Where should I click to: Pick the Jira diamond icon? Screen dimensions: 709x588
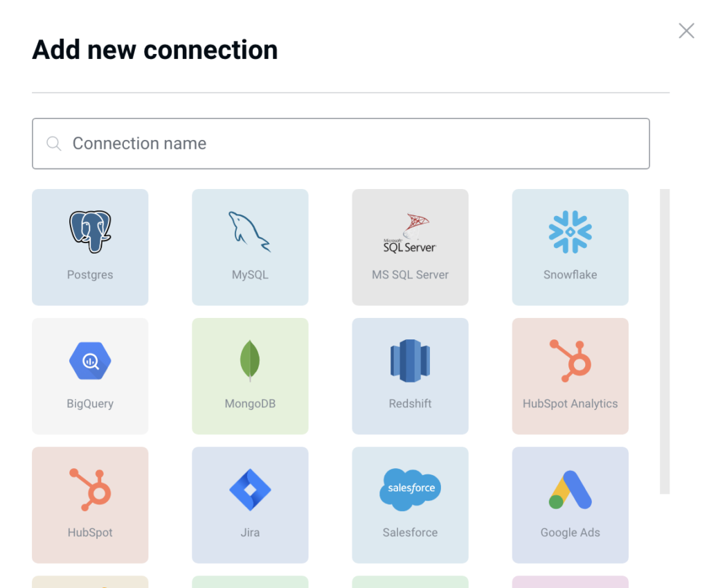(x=250, y=490)
